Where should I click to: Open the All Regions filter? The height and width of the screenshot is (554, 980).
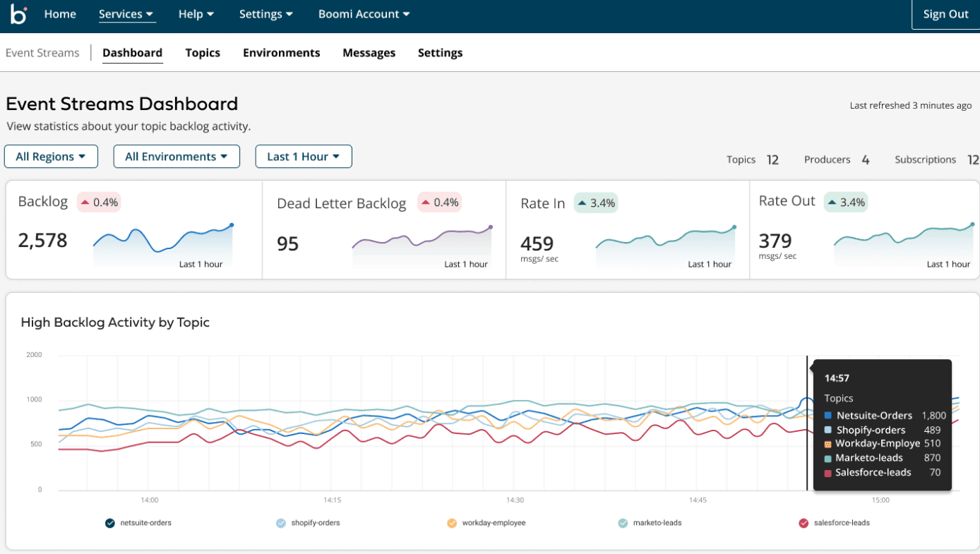51,157
